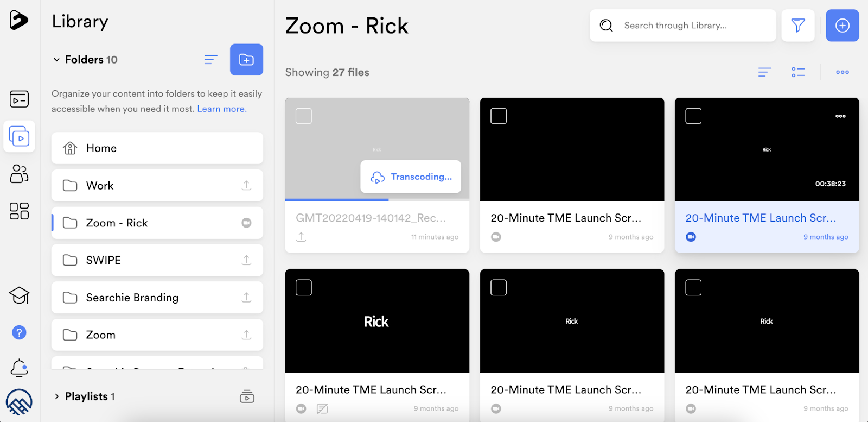Open the blue help question mark icon
Image resolution: width=868 pixels, height=422 pixels.
(x=19, y=332)
